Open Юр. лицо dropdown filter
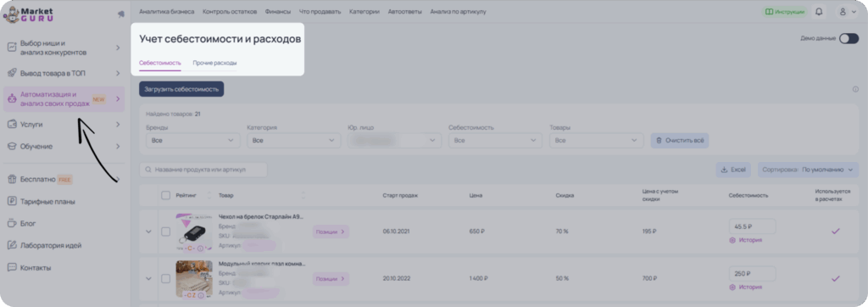Viewport: 868px width, 307px height. click(395, 141)
